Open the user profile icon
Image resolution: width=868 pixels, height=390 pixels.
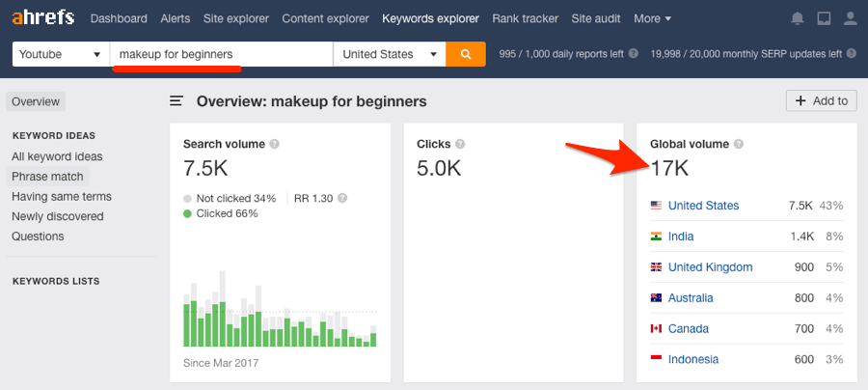(x=851, y=19)
